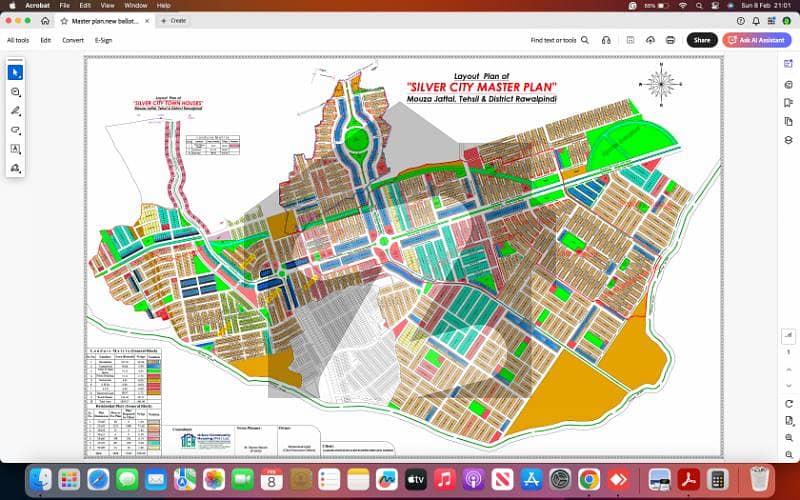The width and height of the screenshot is (800, 500).
Task: Rotate the page using the rotate icon
Action: [x=788, y=402]
